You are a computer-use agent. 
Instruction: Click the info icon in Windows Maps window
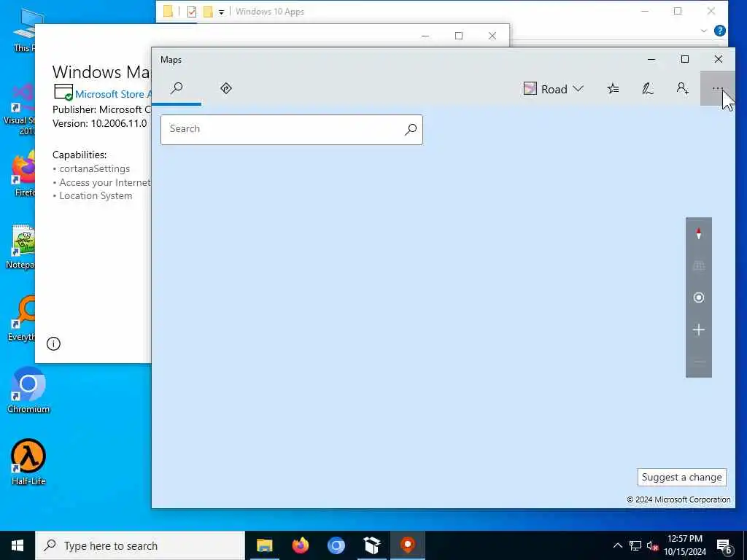click(x=53, y=344)
